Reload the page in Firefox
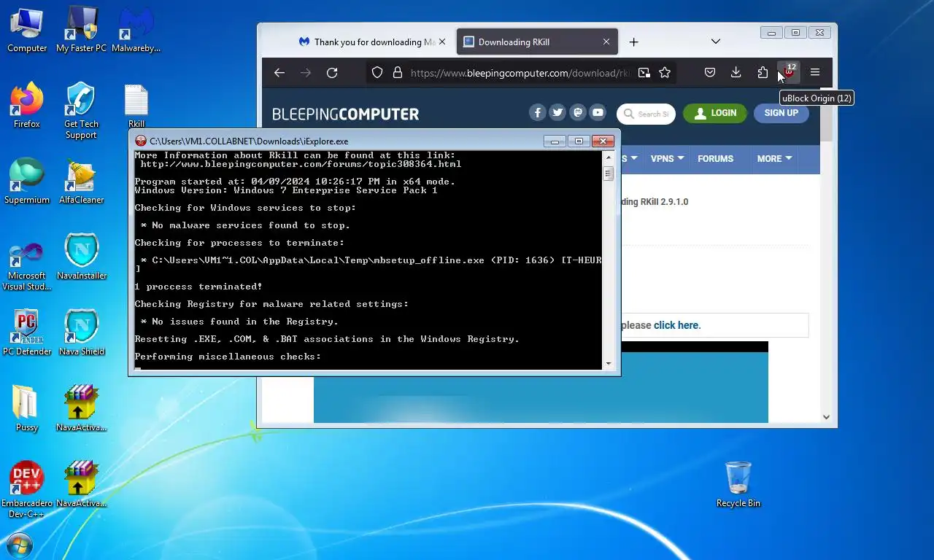The image size is (934, 560). pyautogui.click(x=332, y=72)
